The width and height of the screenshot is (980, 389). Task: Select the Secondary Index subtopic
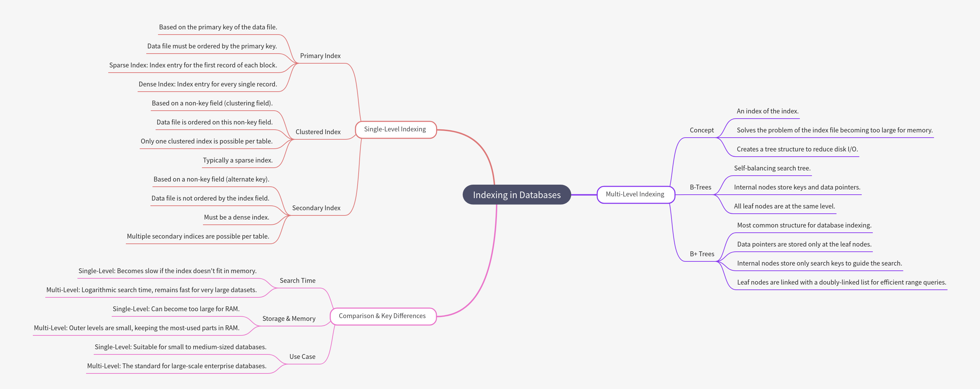tap(316, 208)
